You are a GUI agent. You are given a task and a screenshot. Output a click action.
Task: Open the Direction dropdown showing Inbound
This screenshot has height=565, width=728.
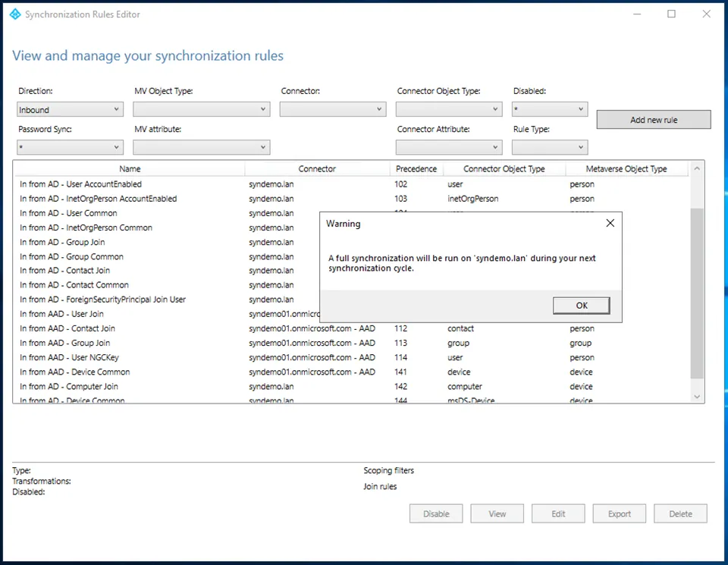70,110
